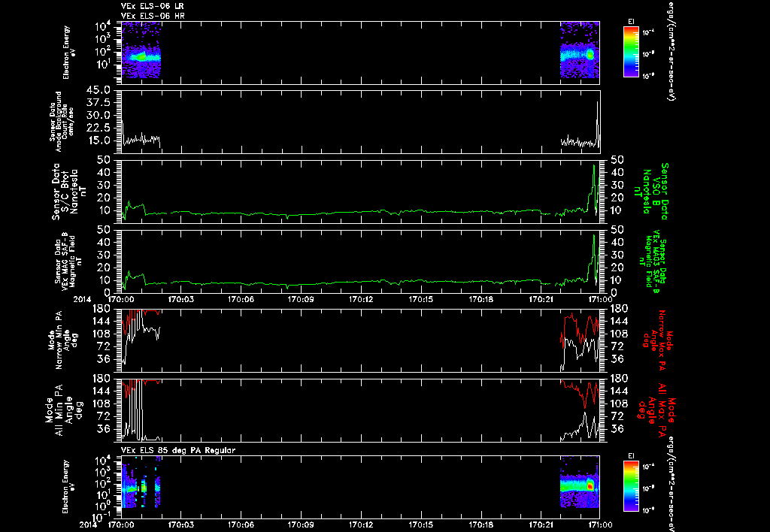Click the green 'VSO B Nanotesla' axis label
Image resolution: width=770 pixels, height=532 pixels.
point(651,192)
